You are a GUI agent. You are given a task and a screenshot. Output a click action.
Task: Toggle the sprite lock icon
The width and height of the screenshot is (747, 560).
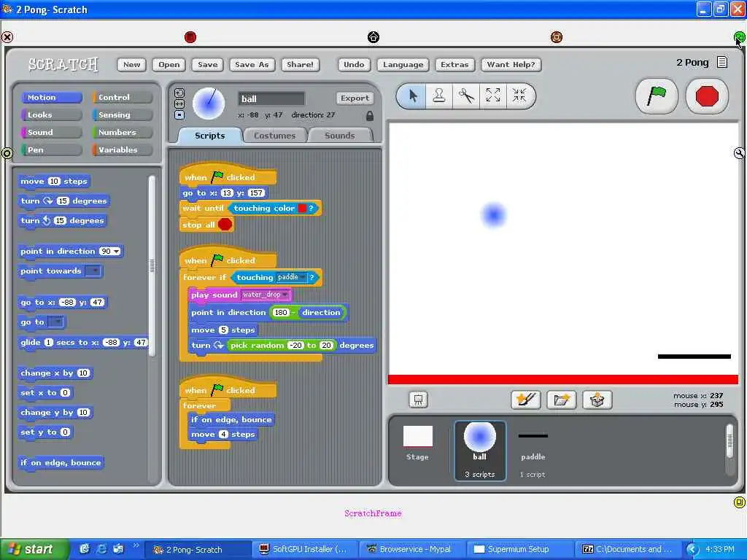(370, 116)
